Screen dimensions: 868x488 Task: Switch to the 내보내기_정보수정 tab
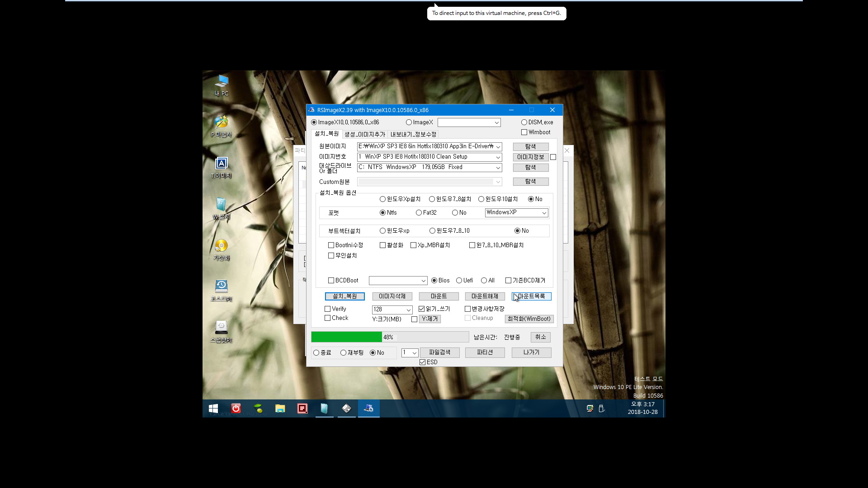click(413, 134)
